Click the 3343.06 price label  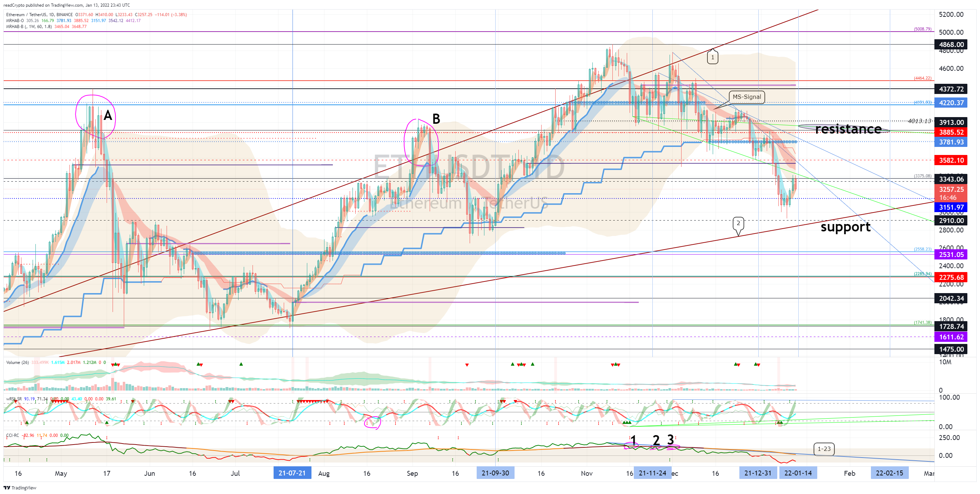click(951, 179)
